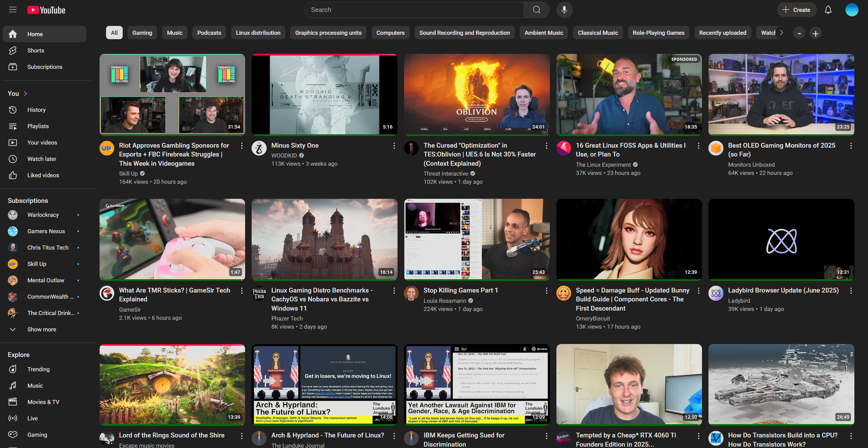Viewport: 868px width, 448px height.
Task: Open the notifications bell
Action: (828, 10)
